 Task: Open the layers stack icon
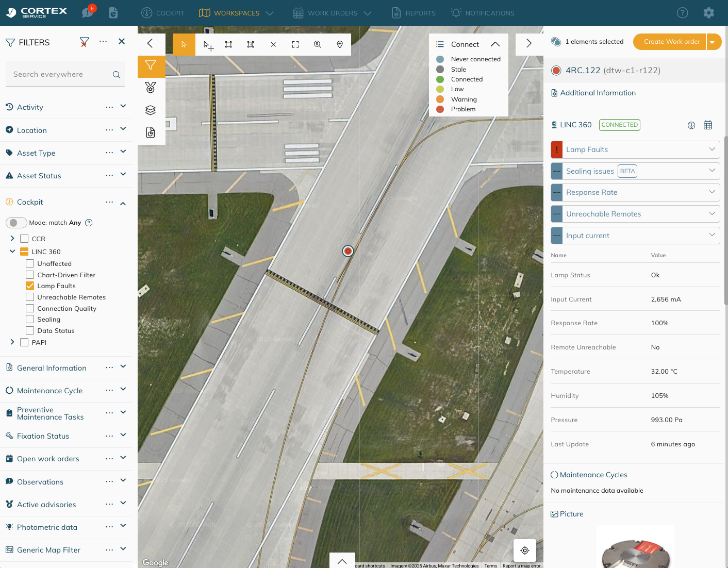[x=151, y=110]
